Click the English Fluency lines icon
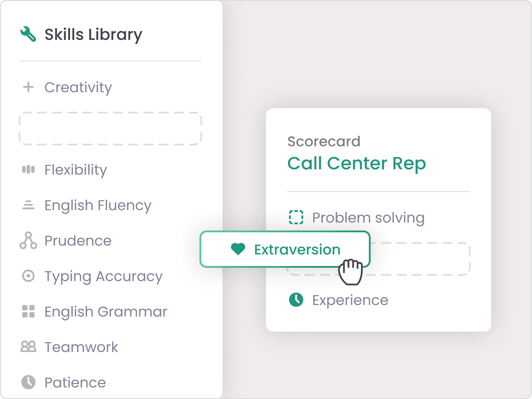The width and height of the screenshot is (532, 399). (x=28, y=205)
